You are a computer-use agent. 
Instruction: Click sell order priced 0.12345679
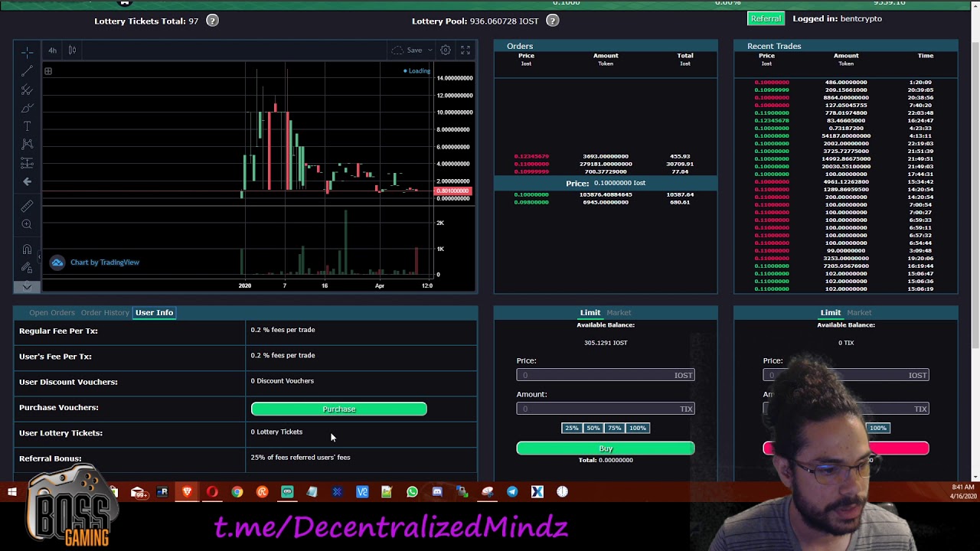pyautogui.click(x=605, y=156)
